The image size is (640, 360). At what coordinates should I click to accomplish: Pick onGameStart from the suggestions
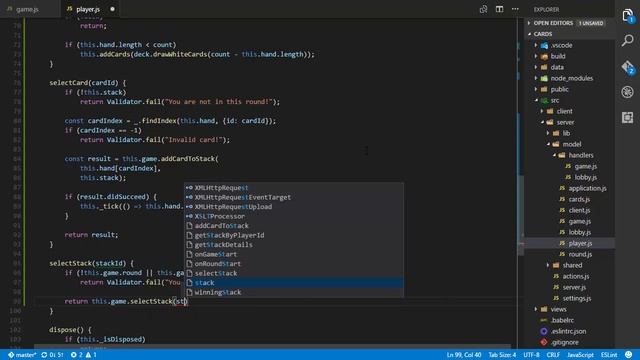[x=293, y=254]
